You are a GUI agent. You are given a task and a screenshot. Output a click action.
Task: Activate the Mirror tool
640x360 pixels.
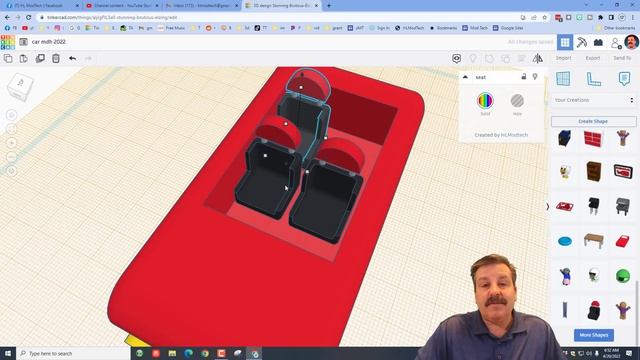coord(538,58)
